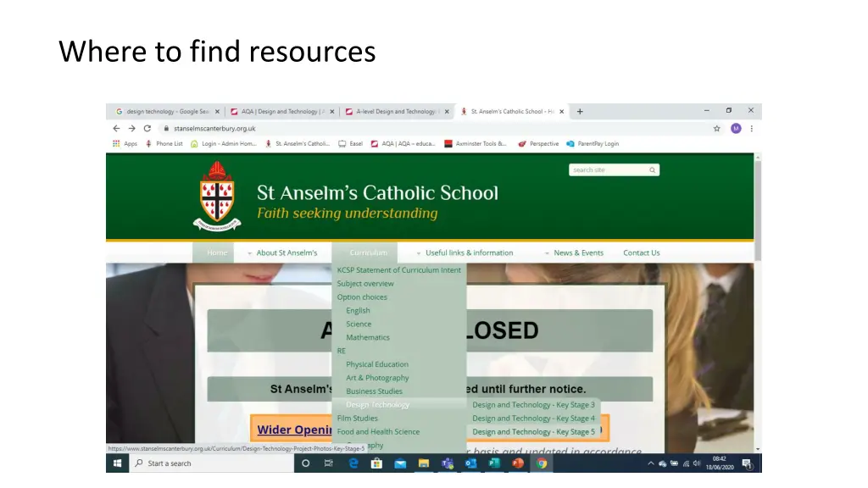Click the search magnifier icon in site search
The height and width of the screenshot is (488, 868).
tap(652, 170)
